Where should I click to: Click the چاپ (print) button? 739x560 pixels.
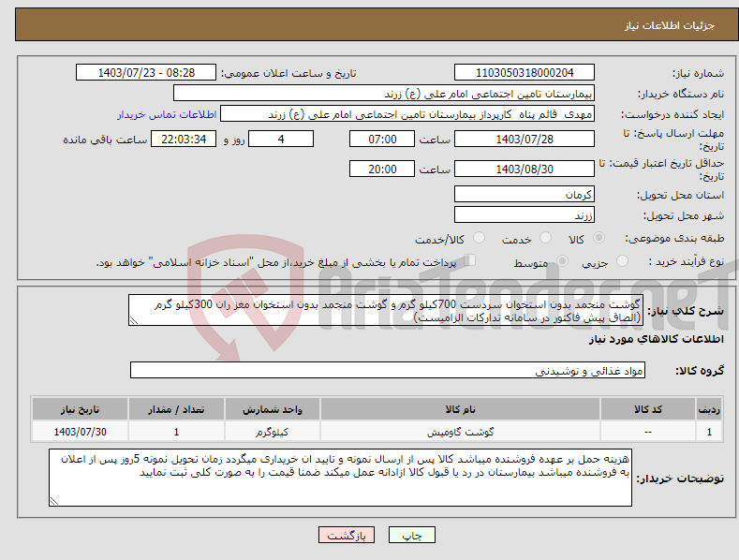(x=411, y=536)
